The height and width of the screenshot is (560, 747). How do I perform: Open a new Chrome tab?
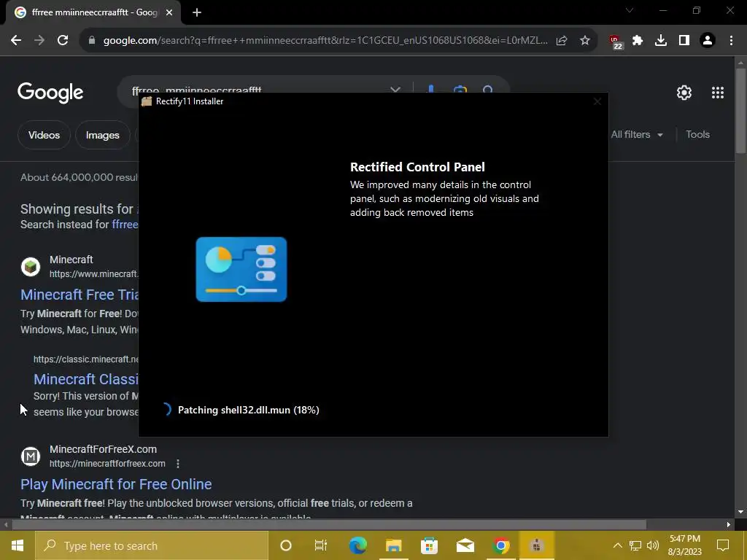(x=197, y=12)
